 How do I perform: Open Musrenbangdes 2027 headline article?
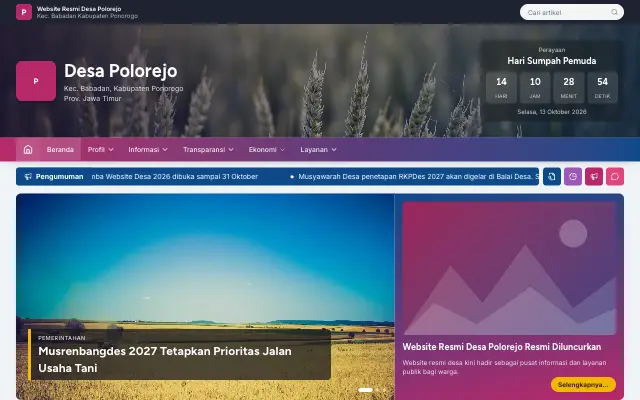click(x=165, y=360)
